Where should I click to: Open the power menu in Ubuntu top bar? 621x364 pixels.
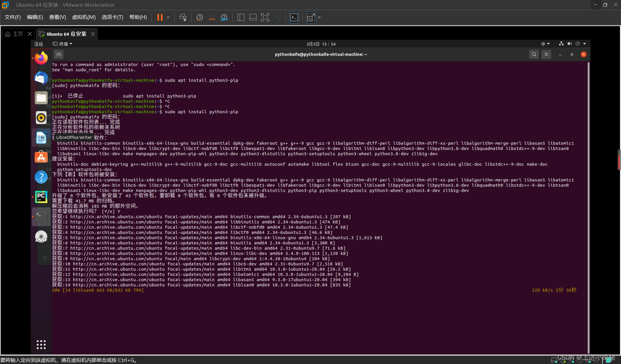click(578, 43)
